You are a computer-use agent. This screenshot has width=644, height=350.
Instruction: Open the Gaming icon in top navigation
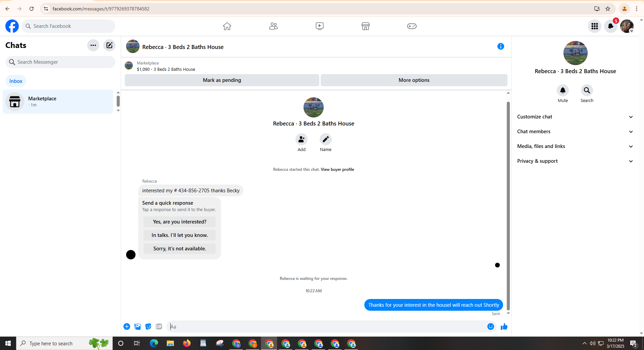pyautogui.click(x=412, y=26)
